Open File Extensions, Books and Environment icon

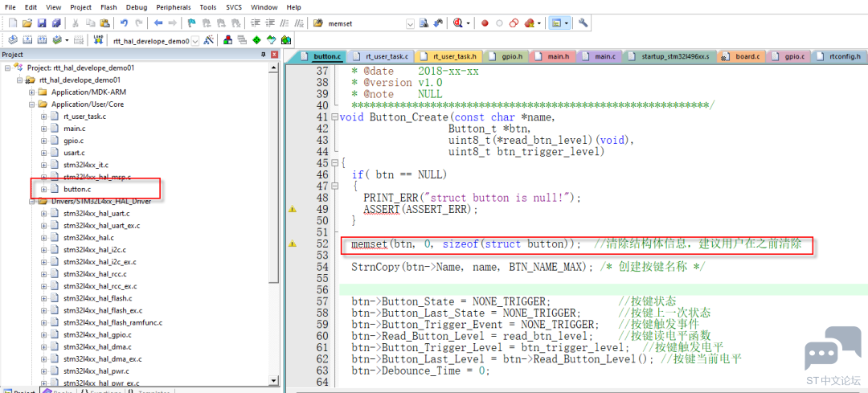tap(227, 40)
